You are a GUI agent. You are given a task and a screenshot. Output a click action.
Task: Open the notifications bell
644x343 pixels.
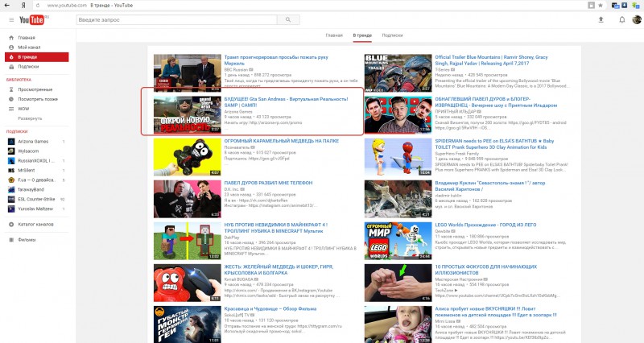(x=621, y=19)
